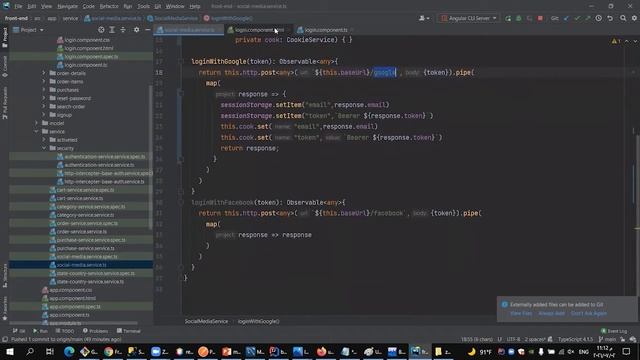Switch to login.component.html editor tab
This screenshot has height=360, width=640.
point(260,30)
